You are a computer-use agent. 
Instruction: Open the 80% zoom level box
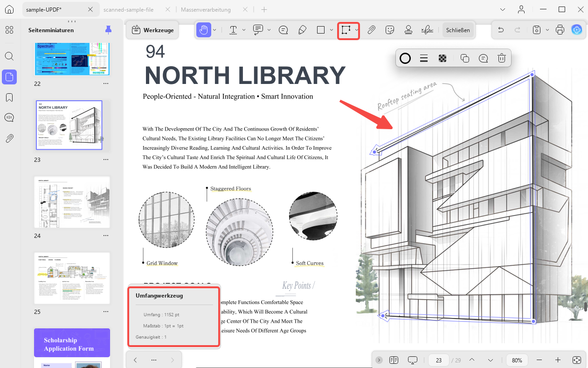tap(517, 360)
